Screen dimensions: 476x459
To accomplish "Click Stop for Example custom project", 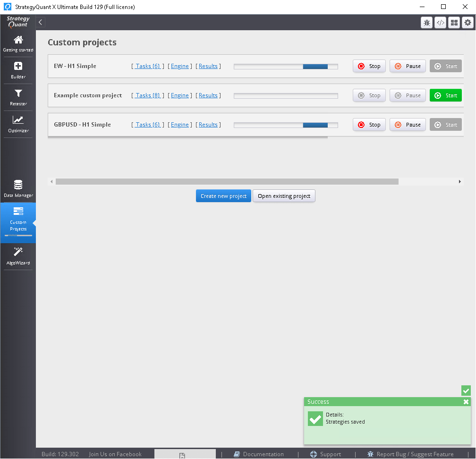I will (x=369, y=95).
